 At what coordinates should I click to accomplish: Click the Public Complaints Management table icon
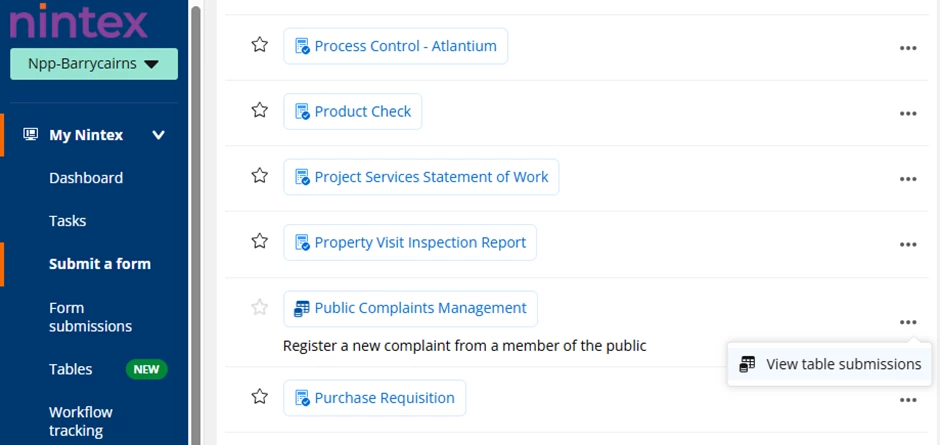(x=302, y=308)
